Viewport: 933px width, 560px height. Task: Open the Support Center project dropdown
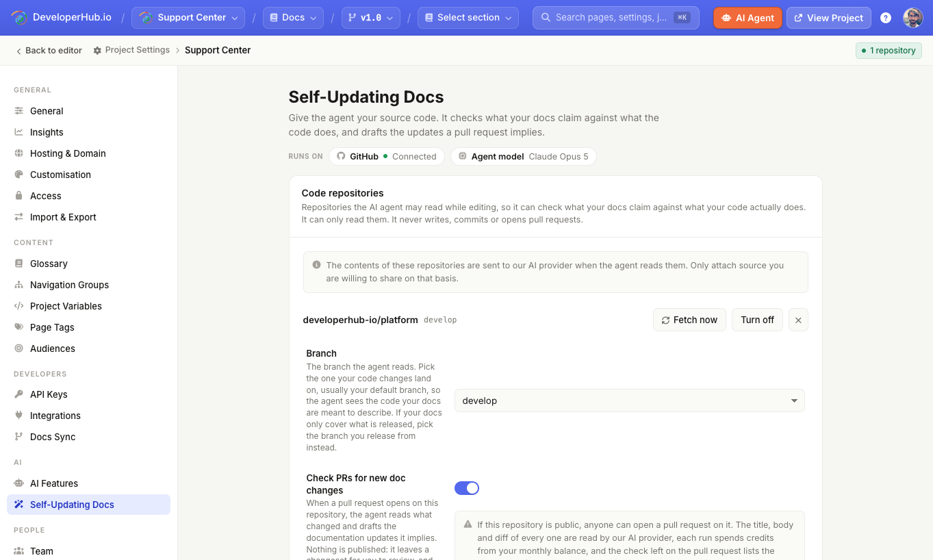point(188,18)
